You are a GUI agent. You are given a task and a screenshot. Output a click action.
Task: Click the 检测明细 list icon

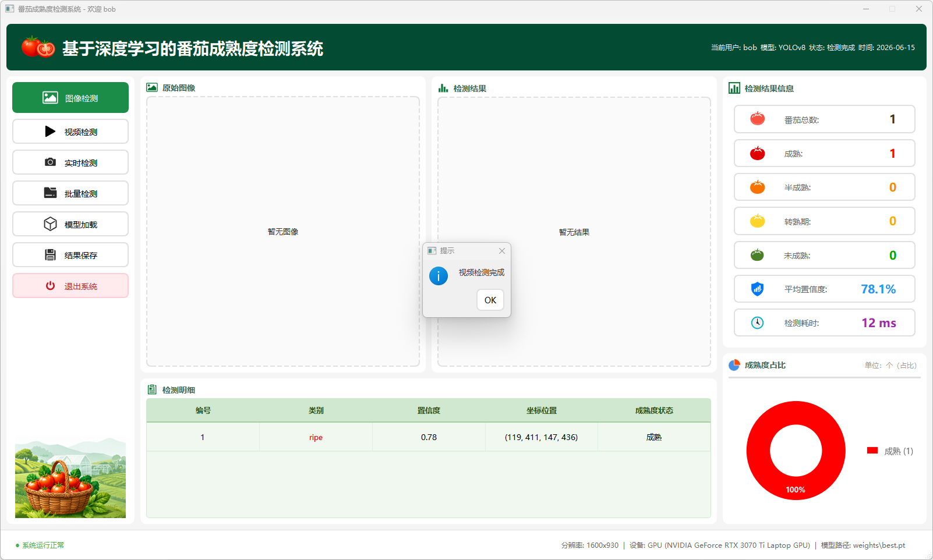[152, 389]
